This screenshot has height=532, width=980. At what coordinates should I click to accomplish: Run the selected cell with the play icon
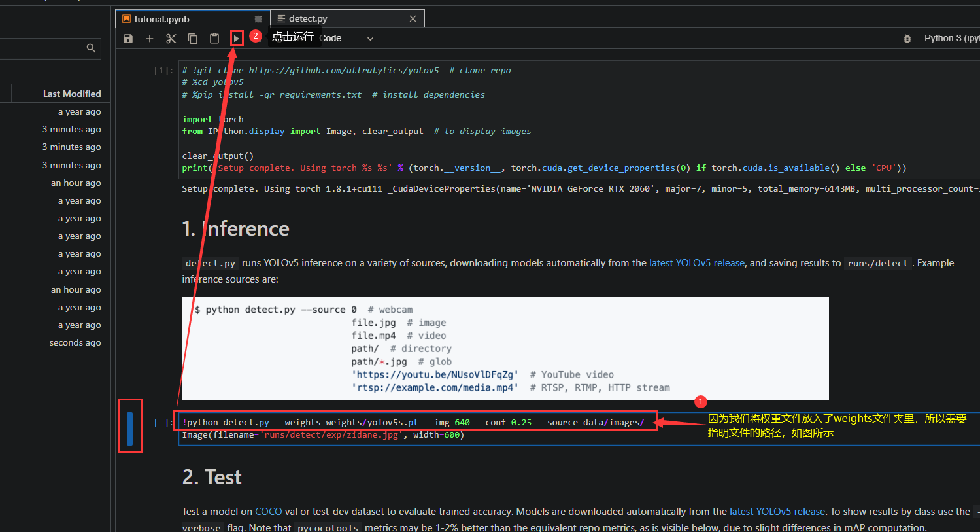[x=237, y=39]
